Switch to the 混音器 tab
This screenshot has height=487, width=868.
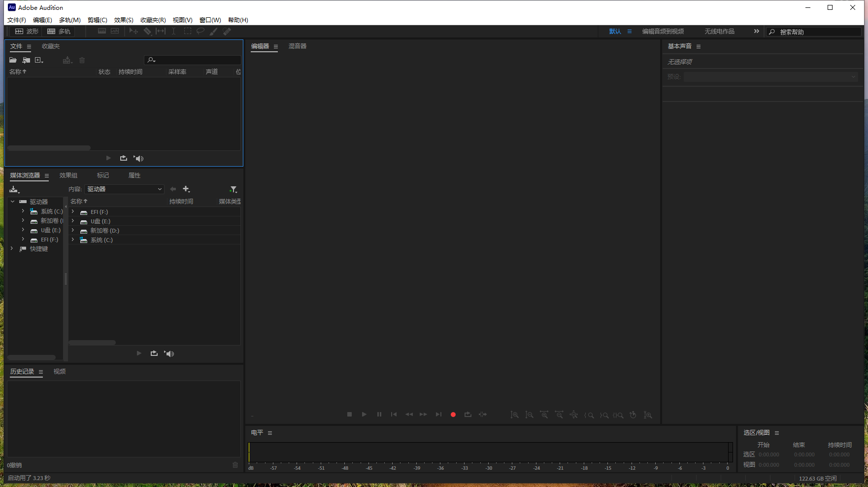pyautogui.click(x=297, y=46)
